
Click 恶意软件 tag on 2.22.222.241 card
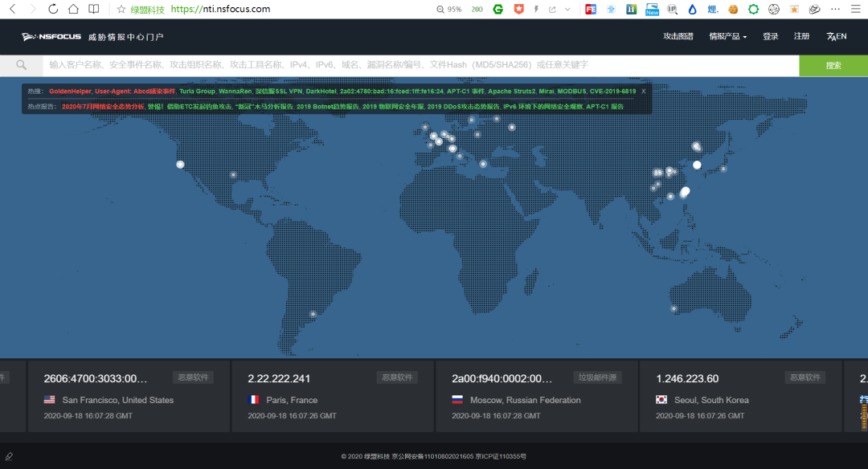coord(397,377)
